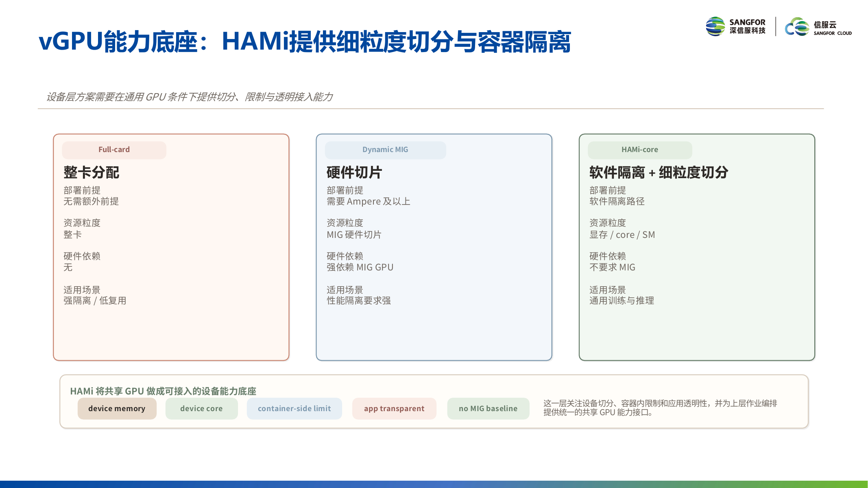Click the container-side limit chip

pos(294,408)
